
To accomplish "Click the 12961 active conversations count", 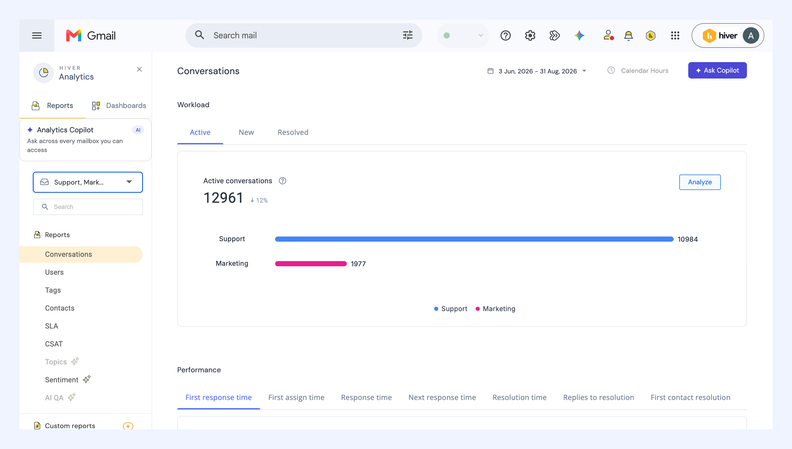I will (x=223, y=198).
